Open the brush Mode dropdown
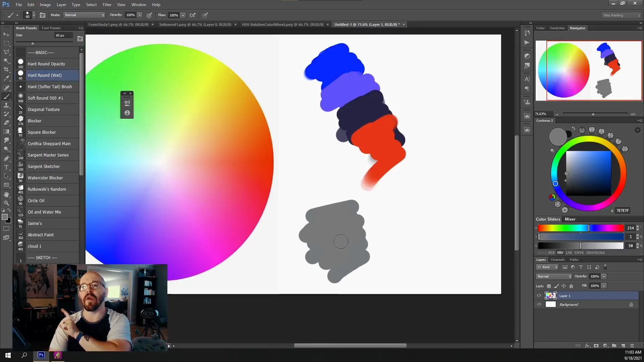The image size is (644, 362). click(84, 15)
